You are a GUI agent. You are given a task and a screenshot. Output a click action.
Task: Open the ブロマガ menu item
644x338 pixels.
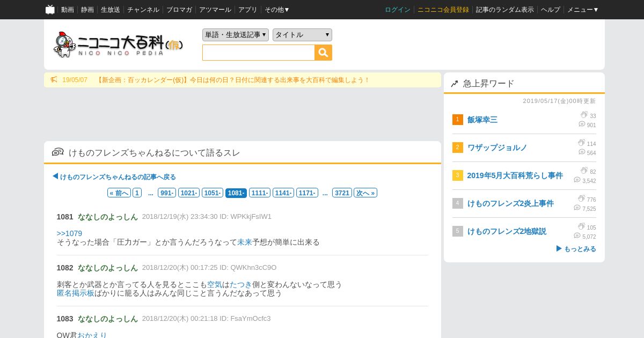179,10
